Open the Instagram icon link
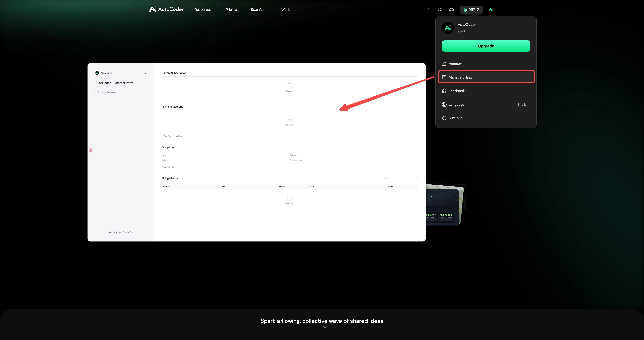Screen dimensions: 644x340 (427, 10)
